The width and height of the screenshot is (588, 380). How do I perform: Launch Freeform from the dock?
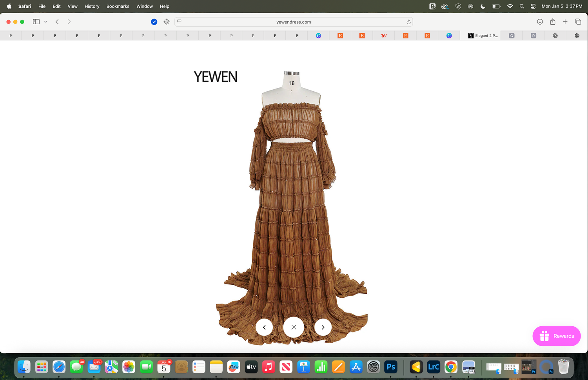pyautogui.click(x=234, y=367)
